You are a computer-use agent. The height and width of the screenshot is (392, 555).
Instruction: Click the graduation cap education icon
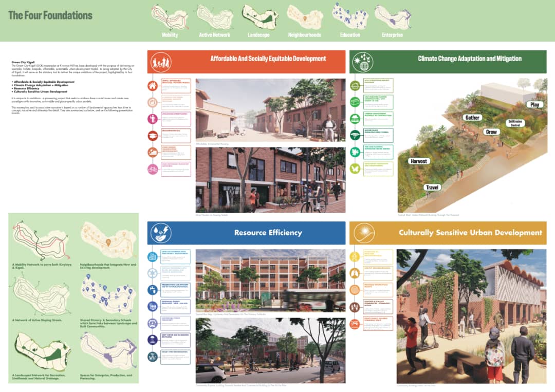coord(153,136)
